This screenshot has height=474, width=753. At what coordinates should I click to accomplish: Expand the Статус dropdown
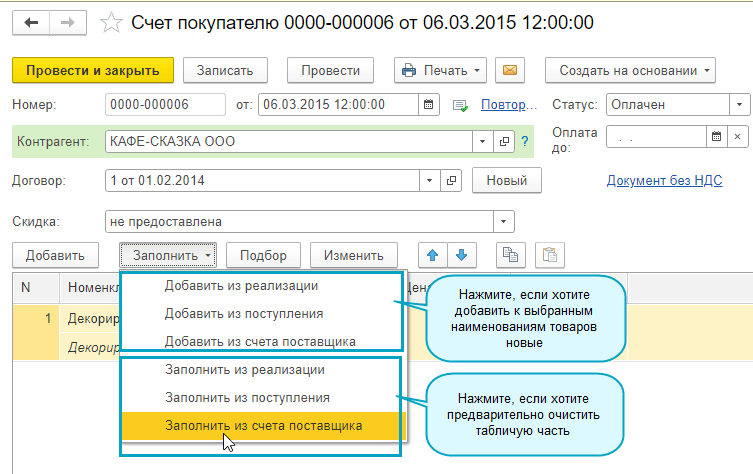(739, 104)
